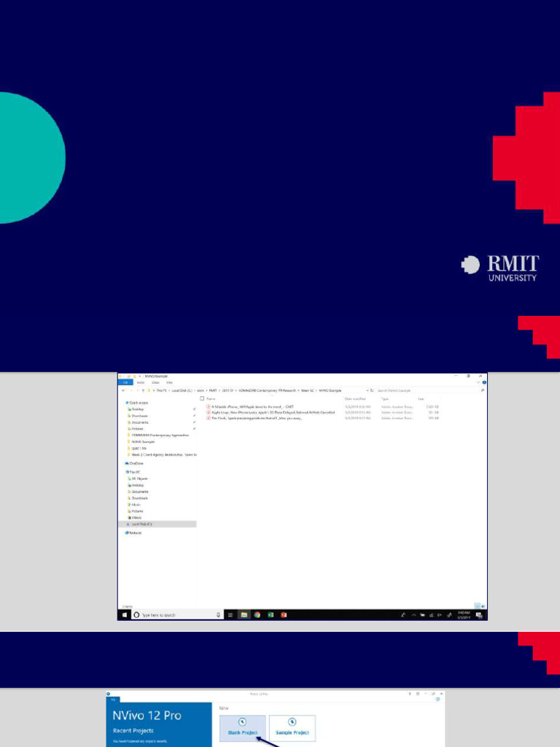
Task: Open the Week 2 Client-Agency Relationship folder
Action: [x=162, y=455]
